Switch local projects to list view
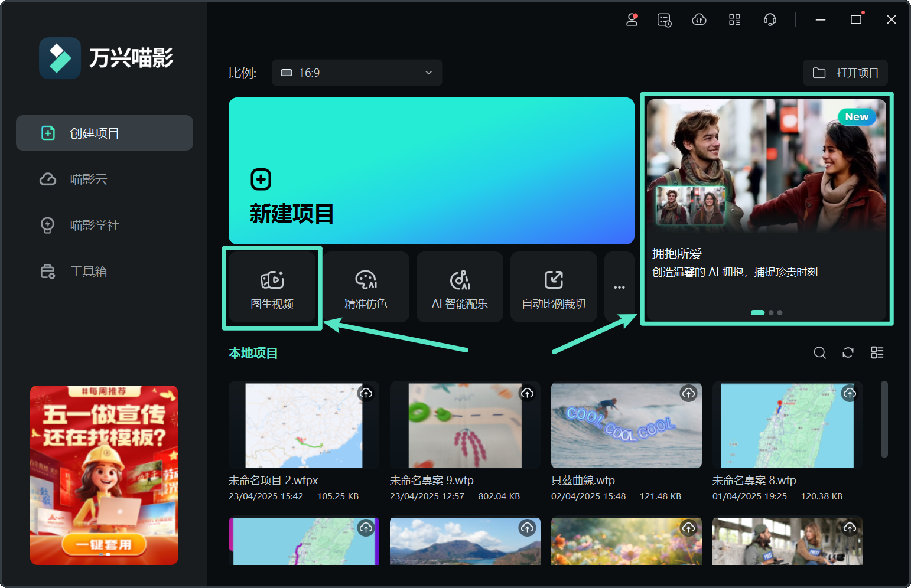 point(877,352)
